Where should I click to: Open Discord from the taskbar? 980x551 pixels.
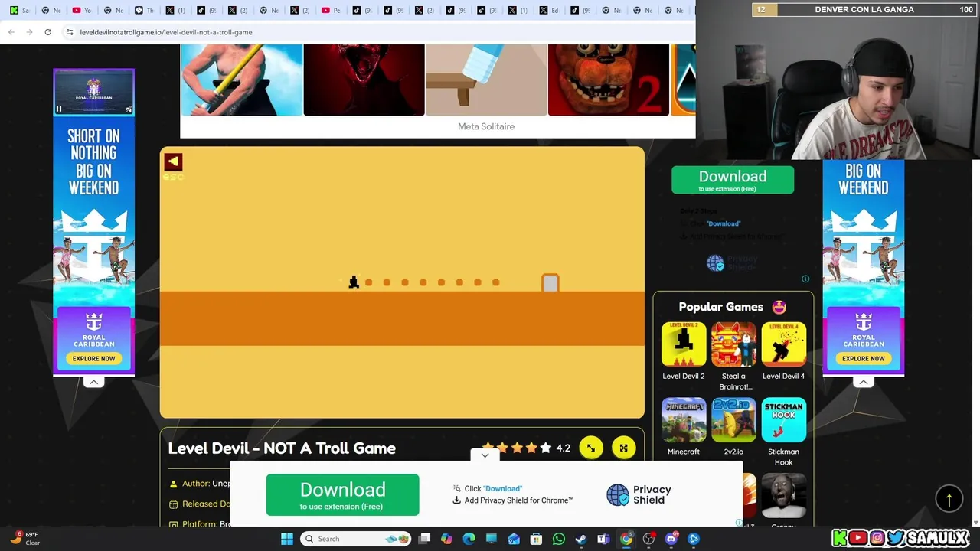671,539
